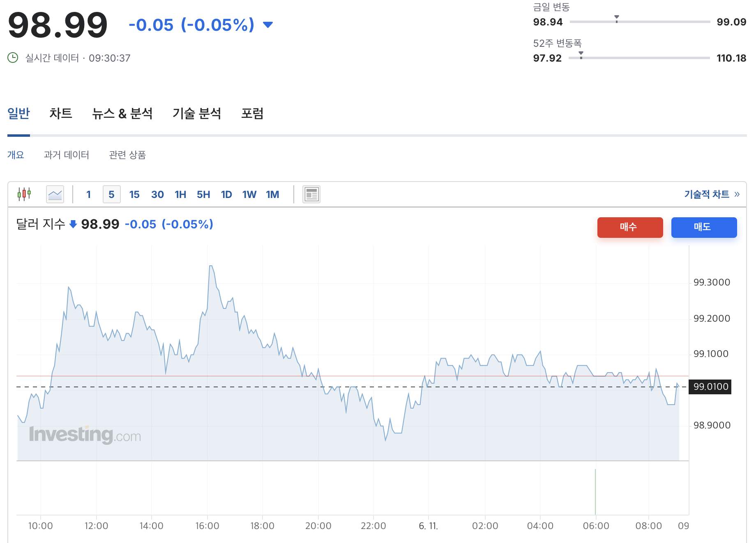This screenshot has width=756, height=543.
Task: Select the 1H interval
Action: click(x=180, y=194)
